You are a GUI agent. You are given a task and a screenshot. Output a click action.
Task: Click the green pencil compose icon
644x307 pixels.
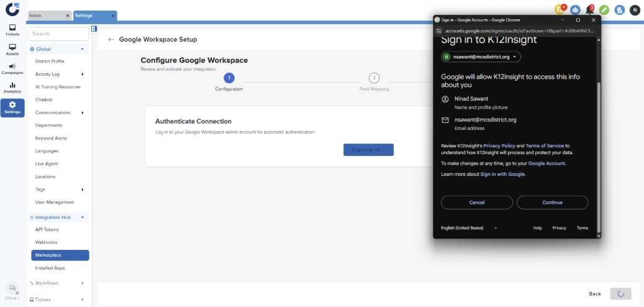[x=604, y=9]
